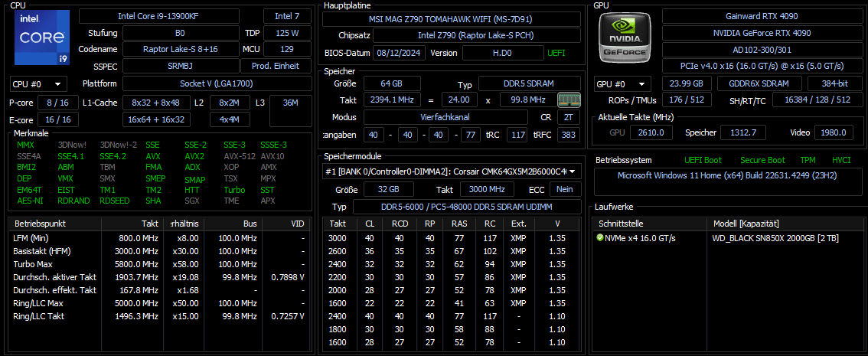
Task: Click the Vierfachkanal mode field
Action: [445, 117]
